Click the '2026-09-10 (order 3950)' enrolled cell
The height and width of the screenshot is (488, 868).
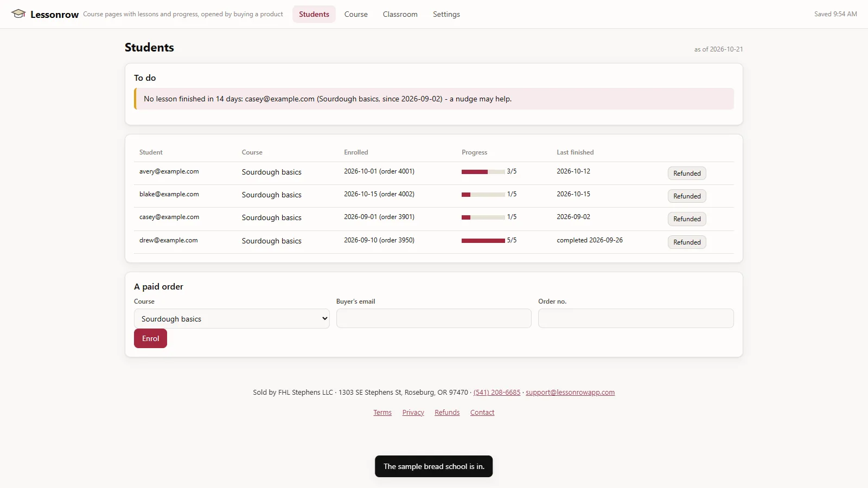[x=379, y=240]
